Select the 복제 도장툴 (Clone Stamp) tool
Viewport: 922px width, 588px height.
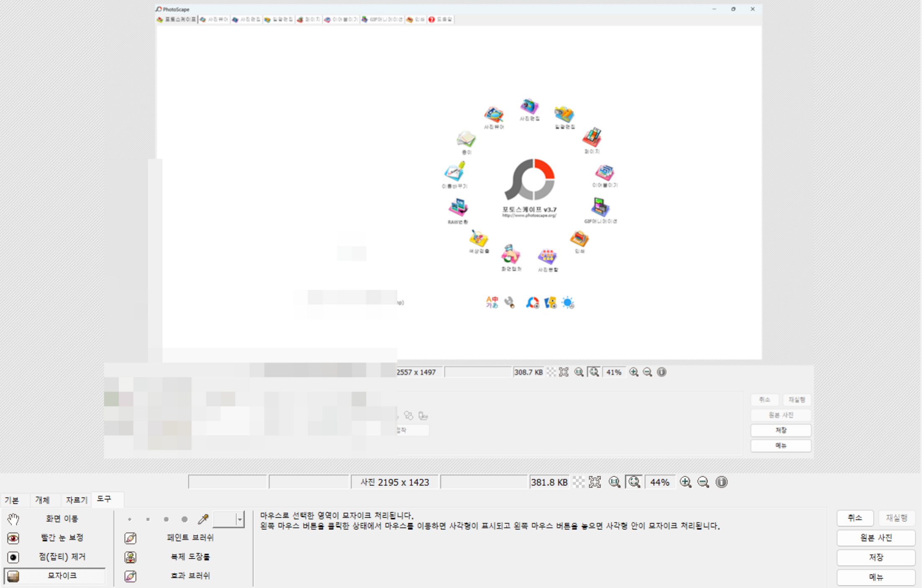pyautogui.click(x=191, y=557)
